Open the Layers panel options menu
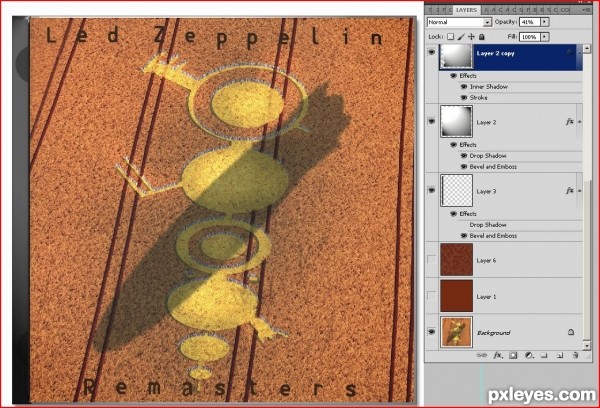This screenshot has height=408, width=600. click(x=587, y=10)
